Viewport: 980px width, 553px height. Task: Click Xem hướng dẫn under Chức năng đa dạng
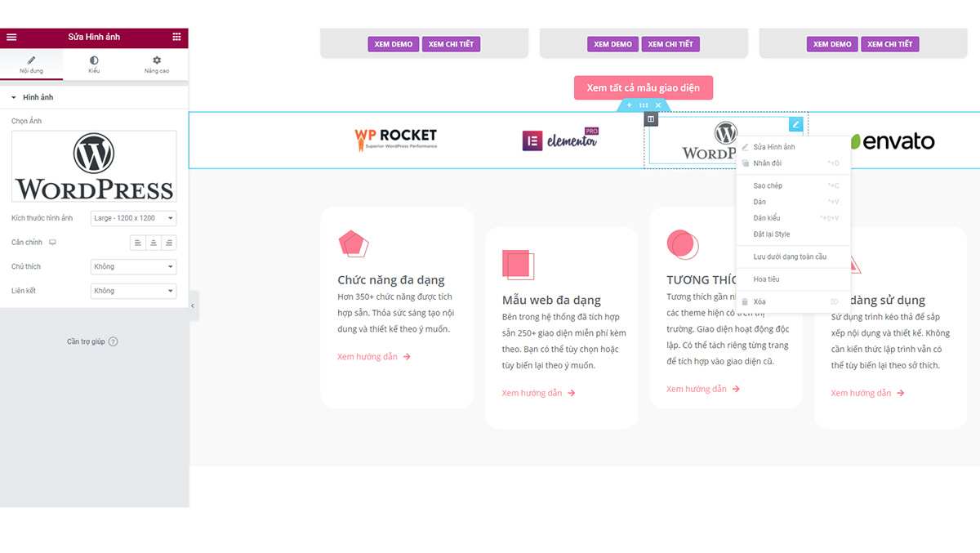click(373, 357)
